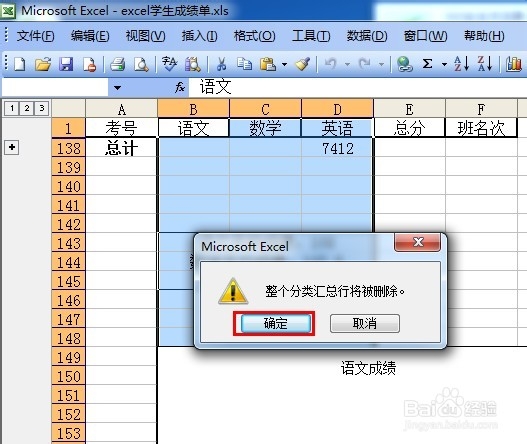Open the Research binoculars icon
The image size is (527, 444).
193,64
